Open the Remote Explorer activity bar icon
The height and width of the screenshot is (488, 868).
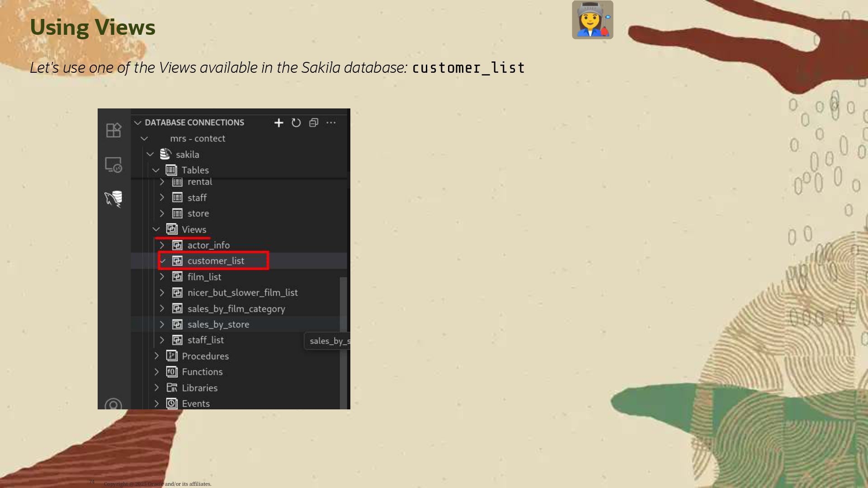coord(113,165)
